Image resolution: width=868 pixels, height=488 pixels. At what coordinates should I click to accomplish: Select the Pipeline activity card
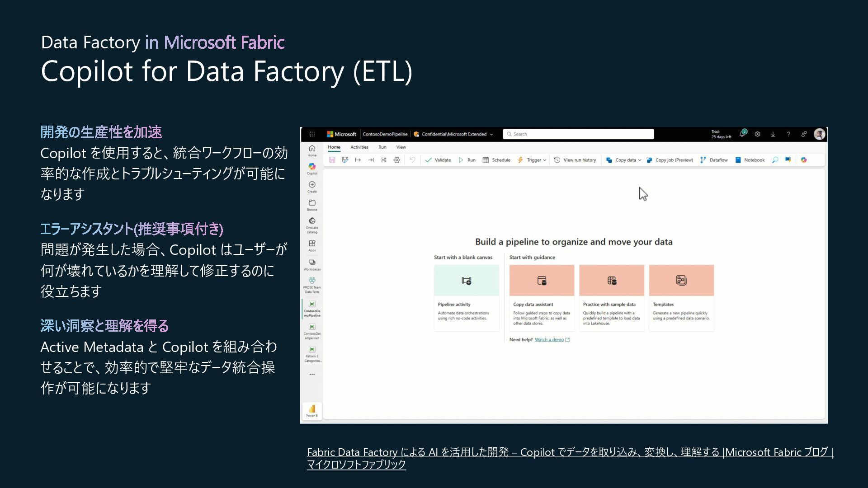(466, 297)
